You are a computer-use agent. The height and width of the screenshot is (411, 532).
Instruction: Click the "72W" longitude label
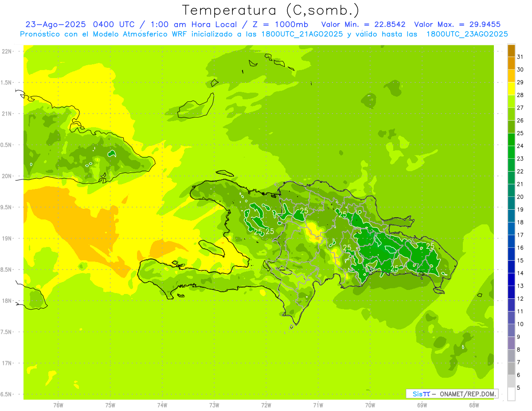coord(266,405)
